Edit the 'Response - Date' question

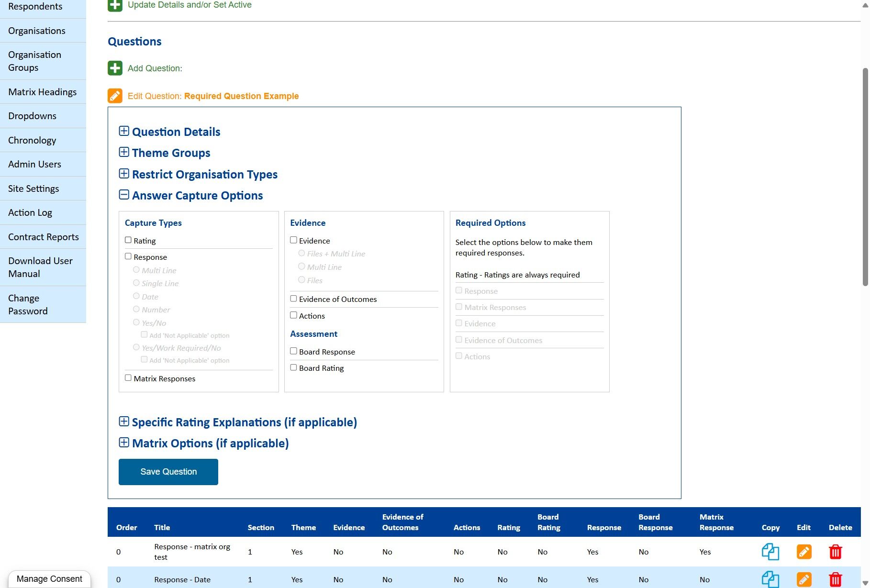tap(804, 579)
